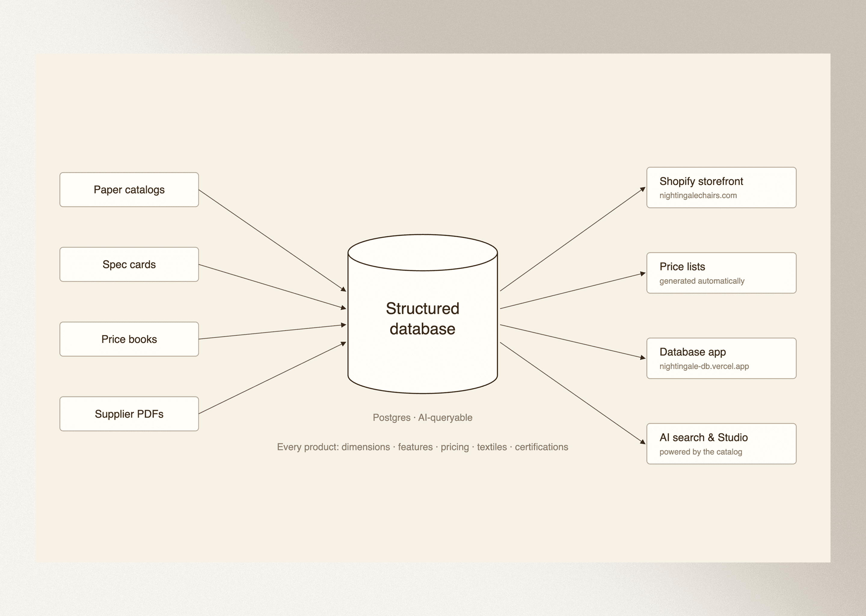Viewport: 866px width, 616px height.
Task: Select the Structured database cylinder
Action: click(422, 314)
